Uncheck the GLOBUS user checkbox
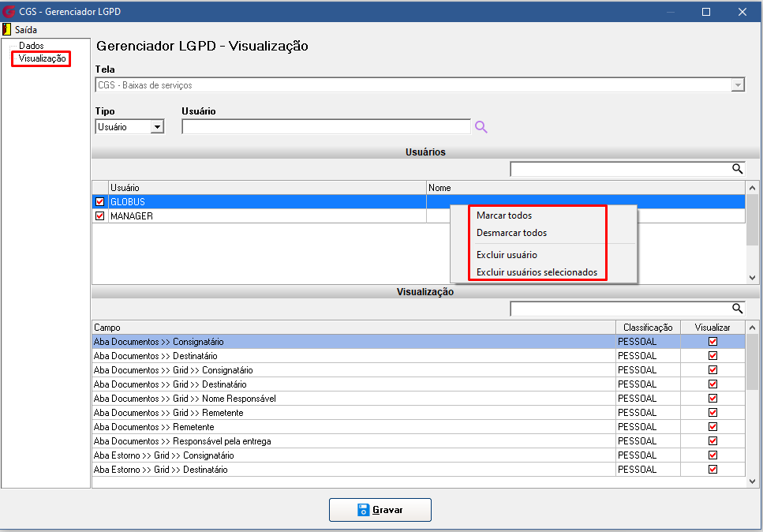The image size is (763, 532). pyautogui.click(x=99, y=201)
